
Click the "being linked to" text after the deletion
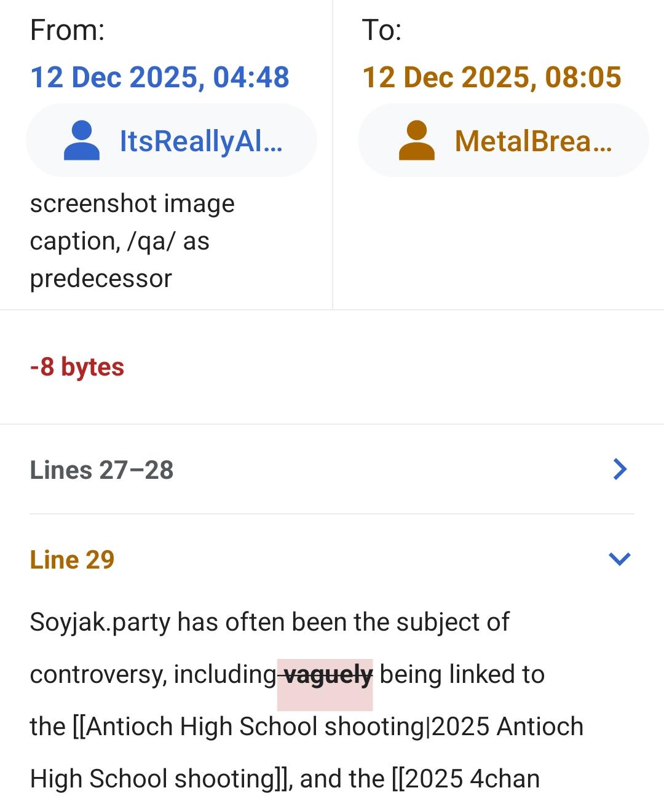point(462,674)
